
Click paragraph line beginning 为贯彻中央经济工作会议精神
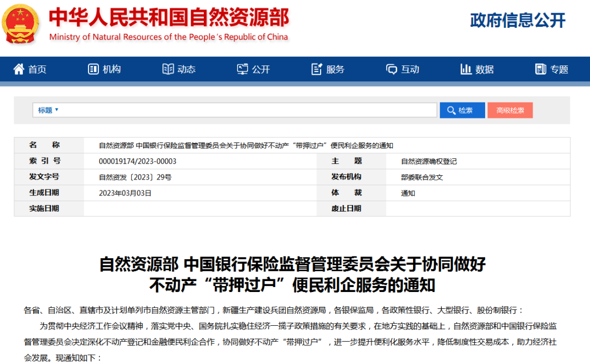(298, 326)
